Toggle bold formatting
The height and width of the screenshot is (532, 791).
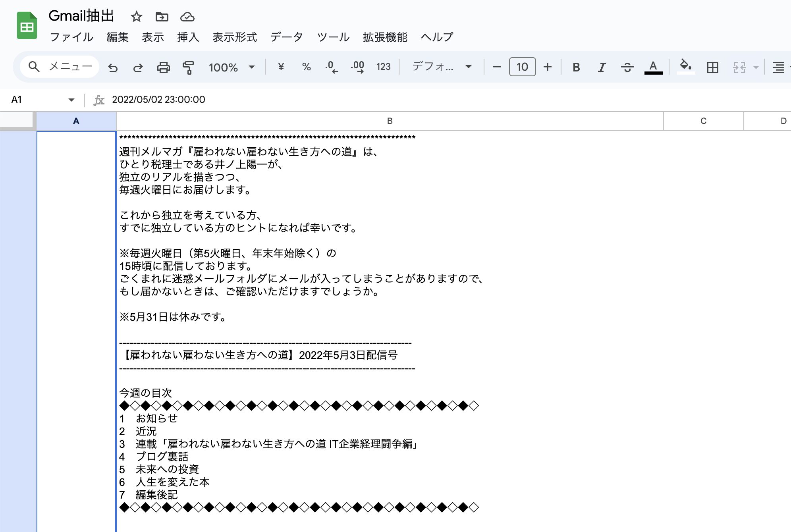[x=576, y=67]
